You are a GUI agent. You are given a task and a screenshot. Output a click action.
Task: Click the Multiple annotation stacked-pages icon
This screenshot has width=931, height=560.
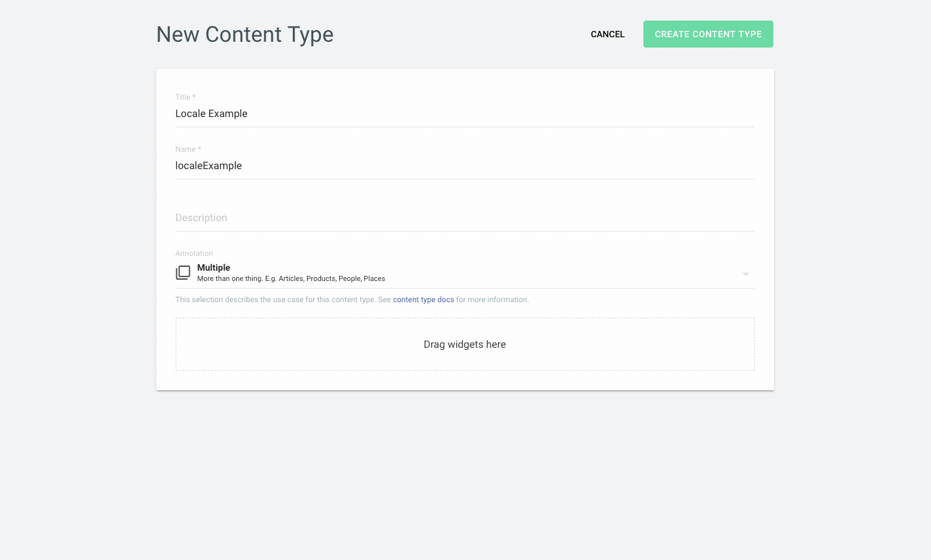tap(183, 273)
